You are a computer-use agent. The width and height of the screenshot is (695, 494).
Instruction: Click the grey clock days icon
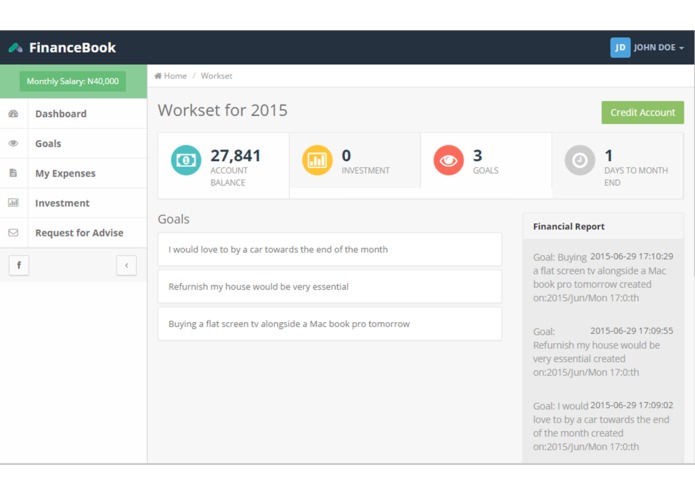580,160
